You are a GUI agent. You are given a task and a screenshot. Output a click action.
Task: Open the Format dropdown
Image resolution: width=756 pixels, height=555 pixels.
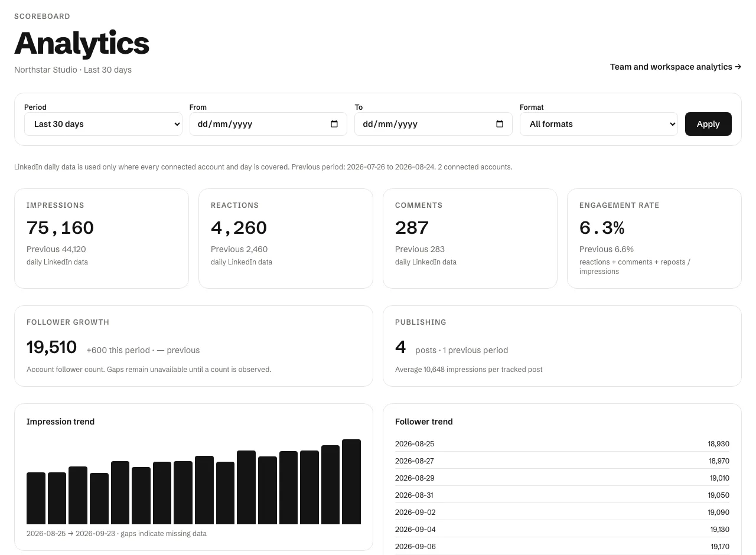[x=599, y=124]
